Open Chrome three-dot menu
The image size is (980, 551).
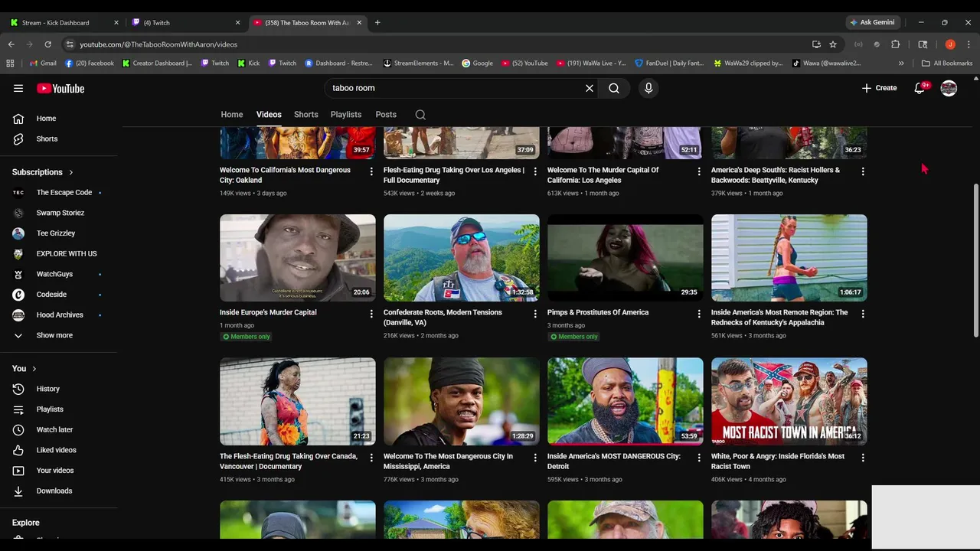[969, 44]
